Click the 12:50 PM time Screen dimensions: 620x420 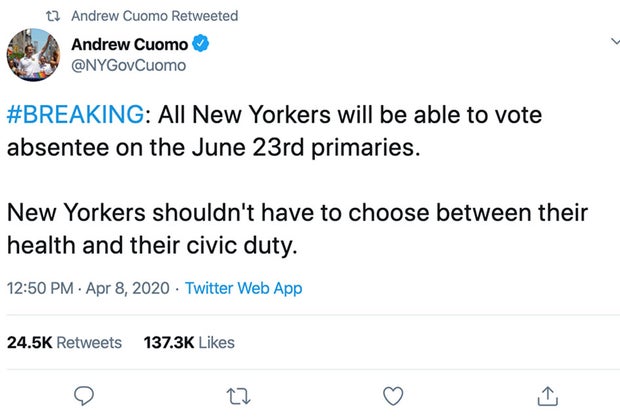point(41,288)
